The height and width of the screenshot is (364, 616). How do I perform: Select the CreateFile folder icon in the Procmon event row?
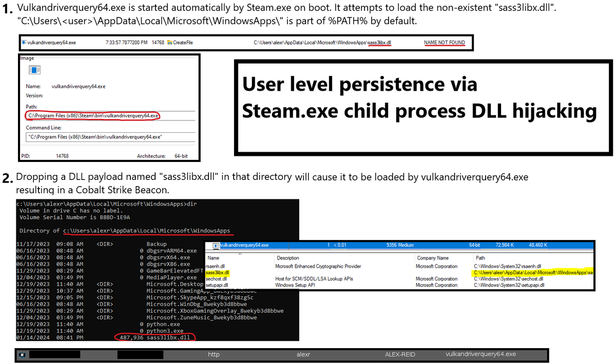pyautogui.click(x=169, y=43)
